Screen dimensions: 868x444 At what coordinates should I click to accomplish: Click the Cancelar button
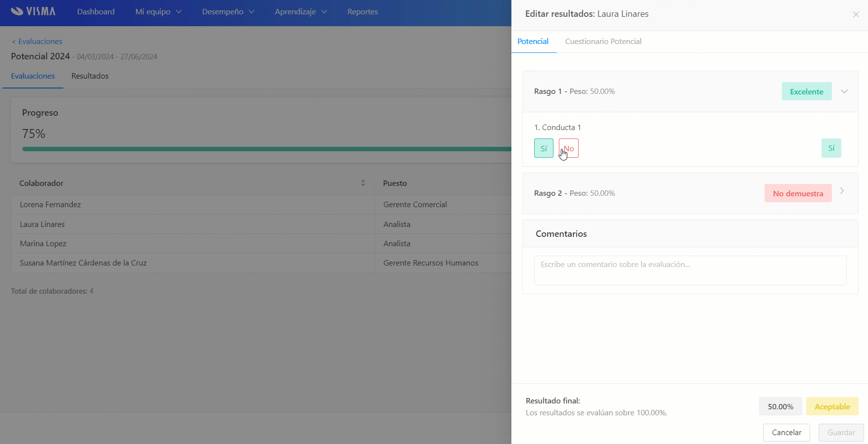[x=786, y=433]
